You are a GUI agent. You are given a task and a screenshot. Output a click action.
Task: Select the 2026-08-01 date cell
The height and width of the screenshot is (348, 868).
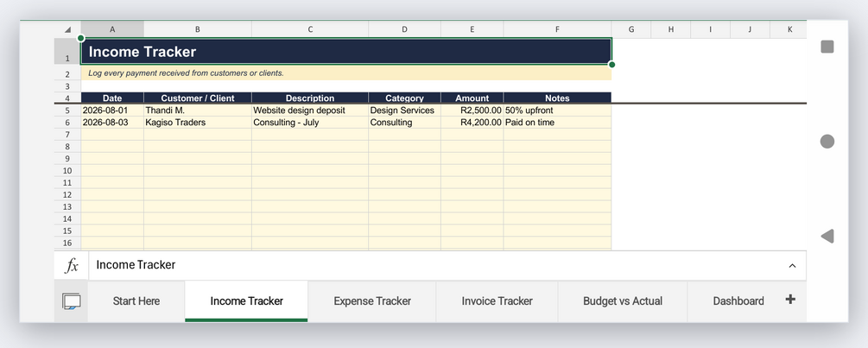point(112,111)
